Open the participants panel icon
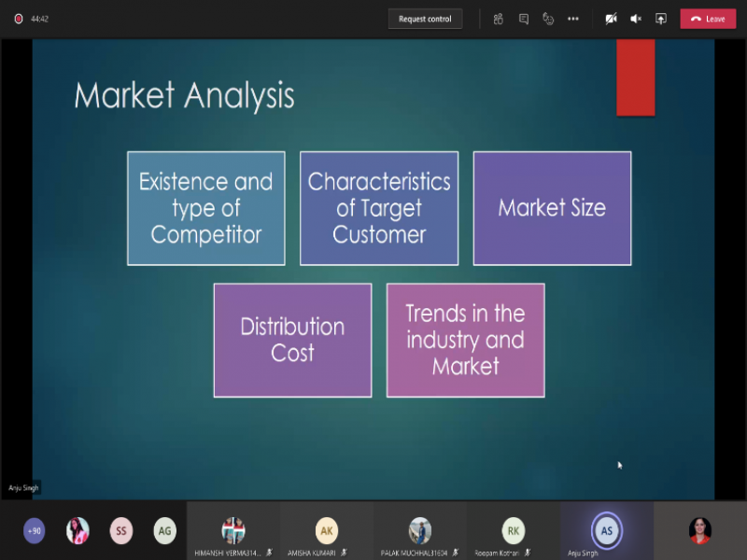The image size is (747, 560). (x=499, y=19)
